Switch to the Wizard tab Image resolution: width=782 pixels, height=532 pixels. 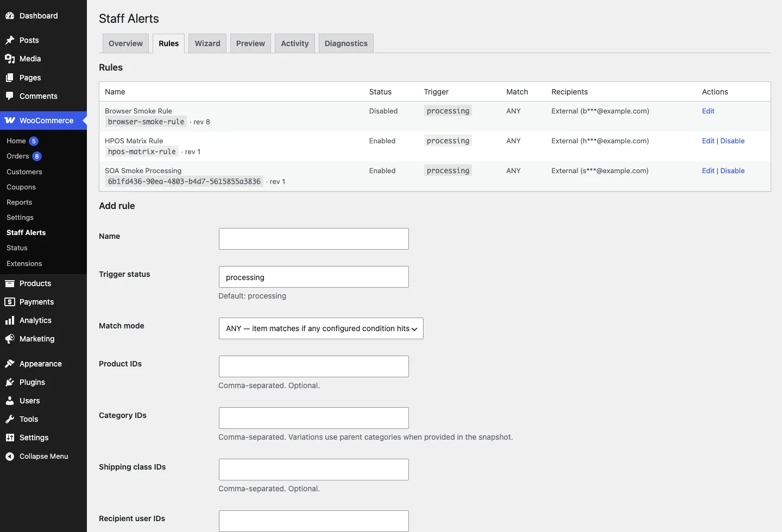pyautogui.click(x=207, y=43)
